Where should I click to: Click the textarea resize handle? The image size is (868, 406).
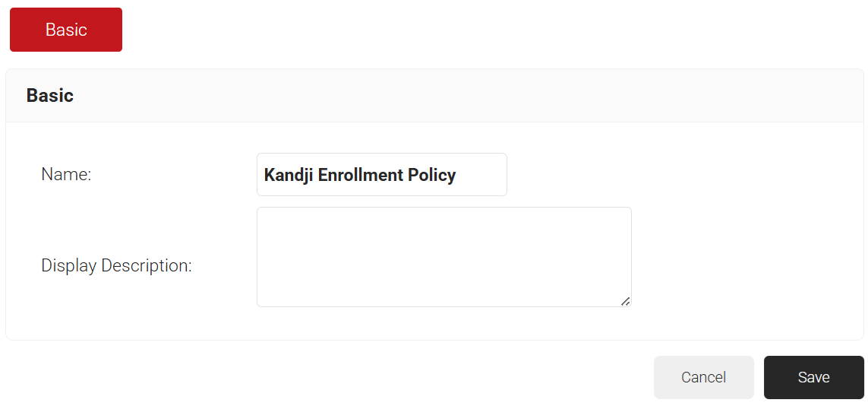tap(625, 301)
